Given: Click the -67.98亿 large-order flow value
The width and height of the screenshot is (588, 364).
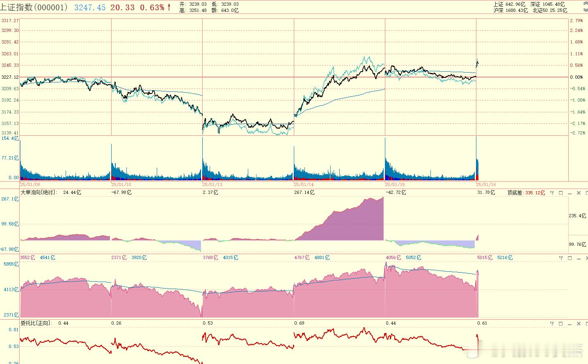Looking at the screenshot, I should pyautogui.click(x=121, y=192).
